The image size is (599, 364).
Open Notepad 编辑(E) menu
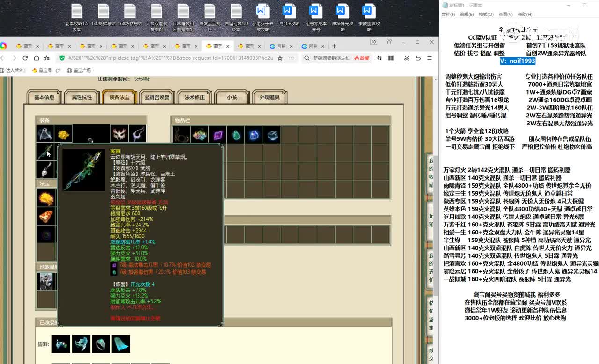pos(467,15)
